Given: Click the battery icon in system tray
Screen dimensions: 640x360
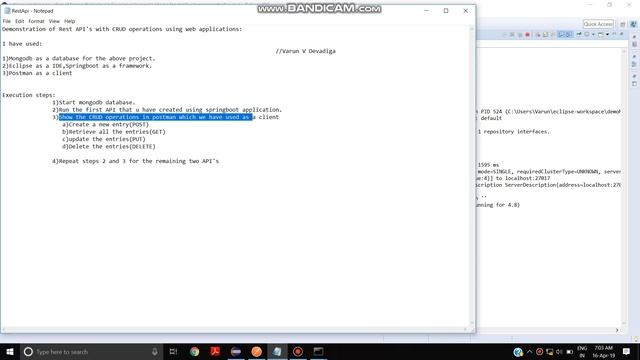Looking at the screenshot, I should click(570, 352).
